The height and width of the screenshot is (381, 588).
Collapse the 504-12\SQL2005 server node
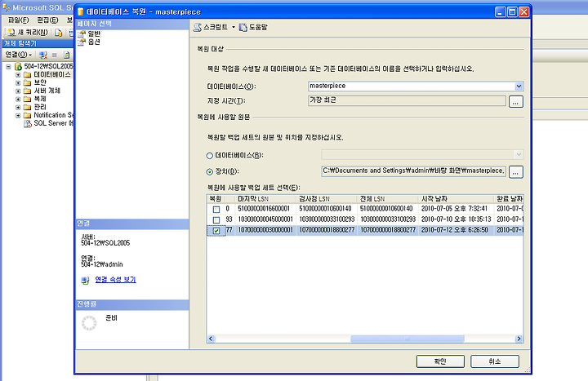pos(9,67)
